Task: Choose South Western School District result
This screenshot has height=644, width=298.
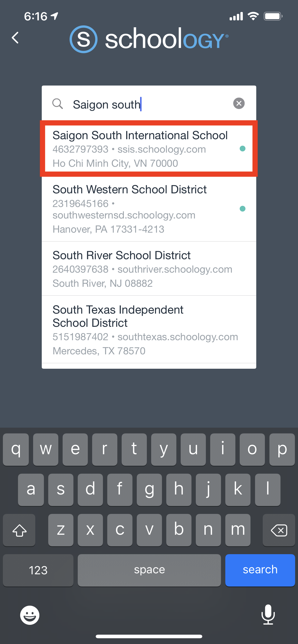Action: [x=140, y=209]
